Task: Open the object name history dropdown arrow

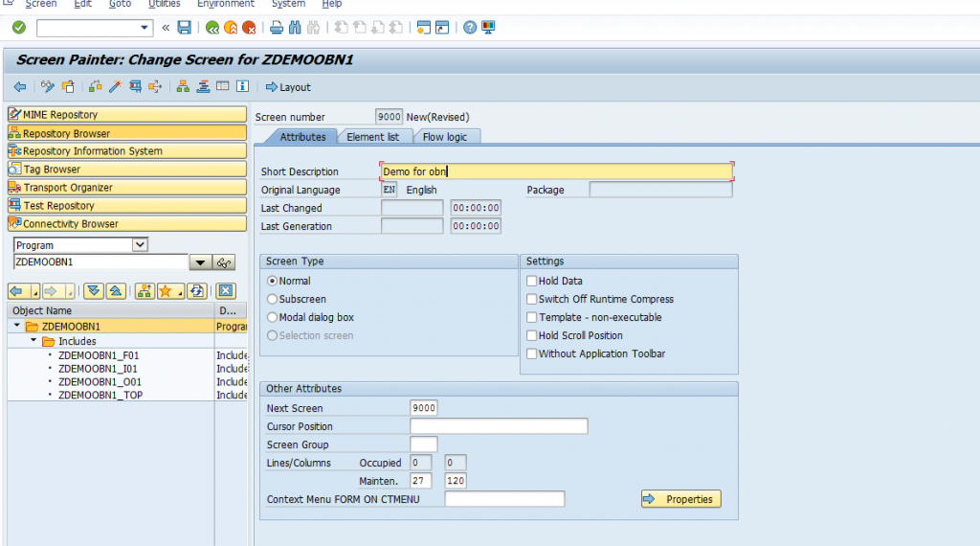Action: point(200,262)
